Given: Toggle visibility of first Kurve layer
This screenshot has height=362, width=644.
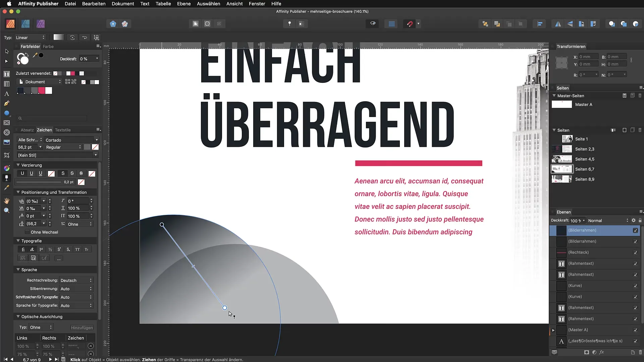Looking at the screenshot, I should [x=635, y=286].
